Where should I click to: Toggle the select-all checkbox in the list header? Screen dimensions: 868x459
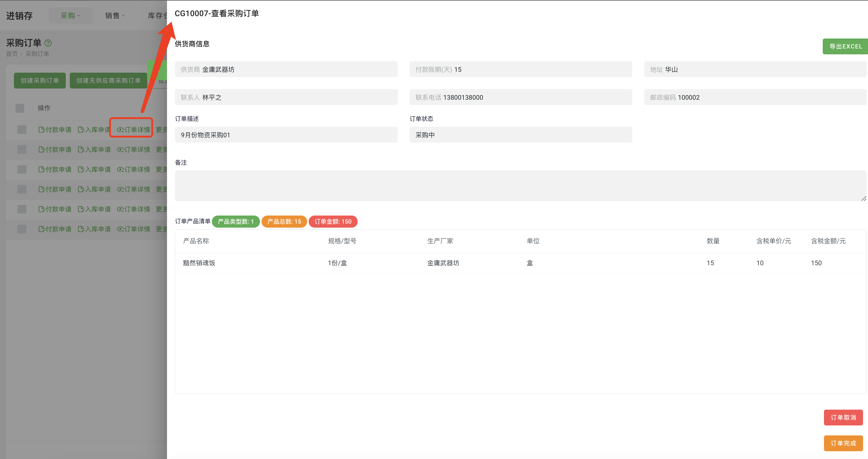coord(20,108)
